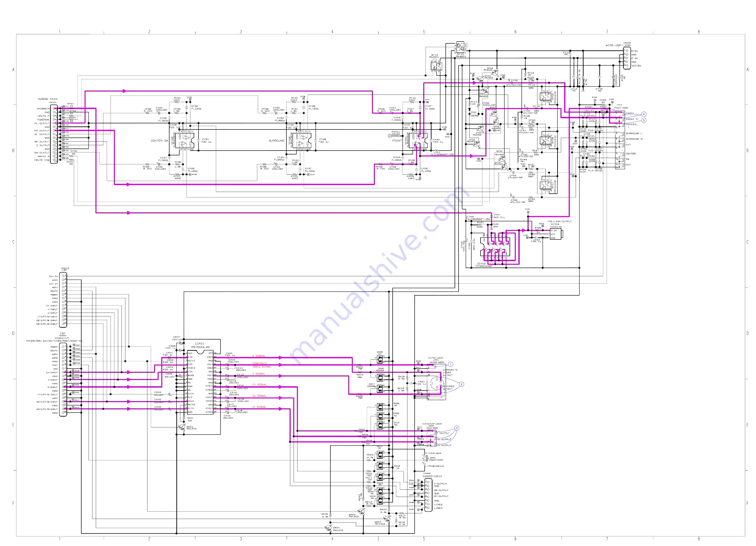The width and height of the screenshot is (756, 546).
Task: Click the VIDEO-I/F connector title
Action: pyautogui.click(x=62, y=338)
